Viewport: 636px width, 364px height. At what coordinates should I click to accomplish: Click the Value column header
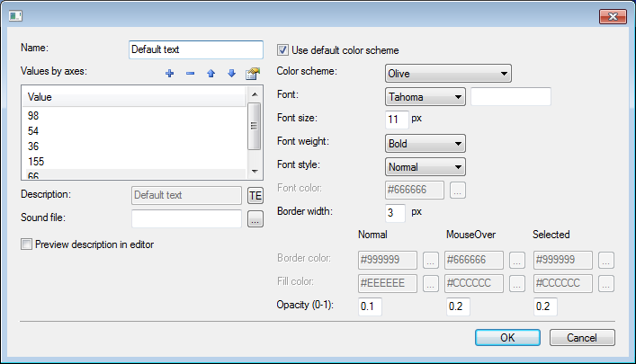(133, 96)
